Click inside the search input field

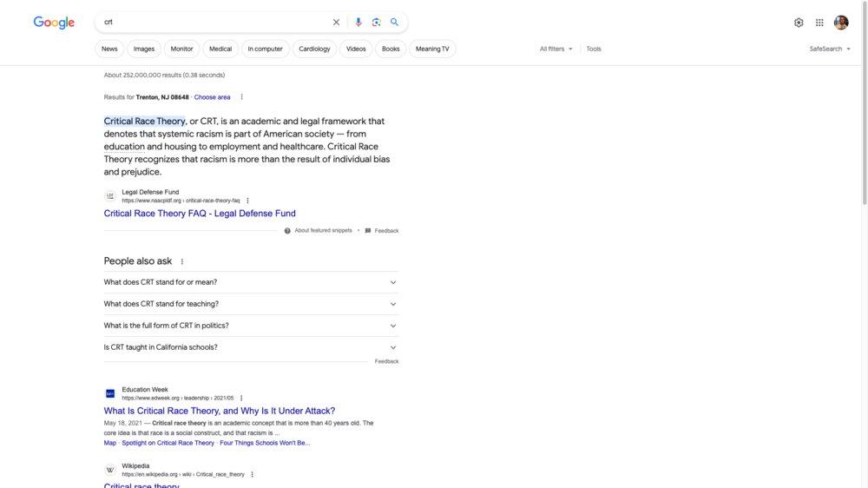tap(213, 23)
